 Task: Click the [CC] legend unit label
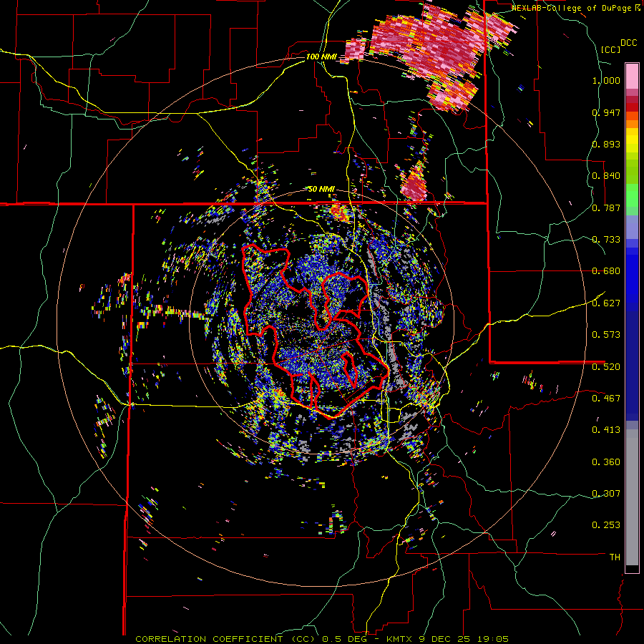click(x=610, y=49)
